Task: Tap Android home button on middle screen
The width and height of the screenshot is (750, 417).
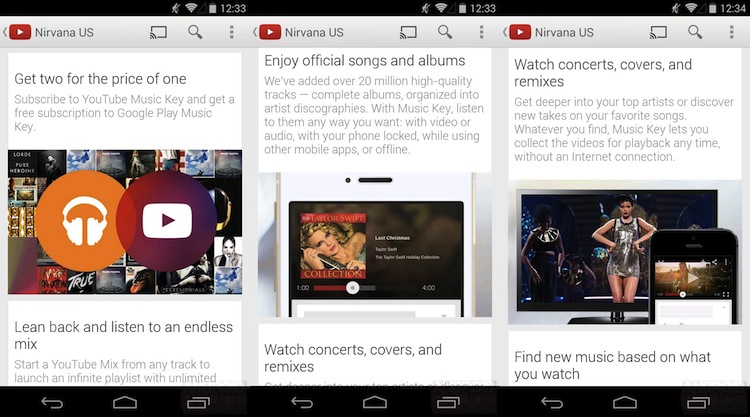Action: (x=375, y=403)
